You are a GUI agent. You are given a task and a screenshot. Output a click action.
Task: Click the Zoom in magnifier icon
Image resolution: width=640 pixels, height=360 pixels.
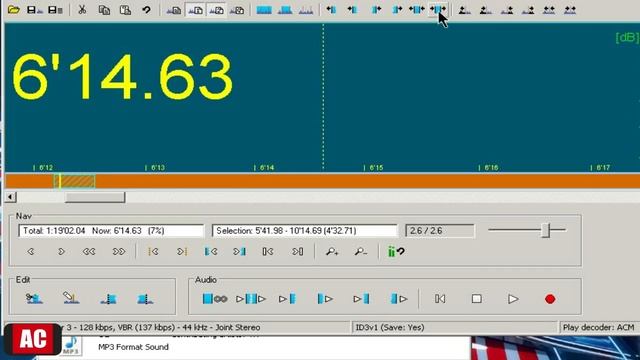332,252
